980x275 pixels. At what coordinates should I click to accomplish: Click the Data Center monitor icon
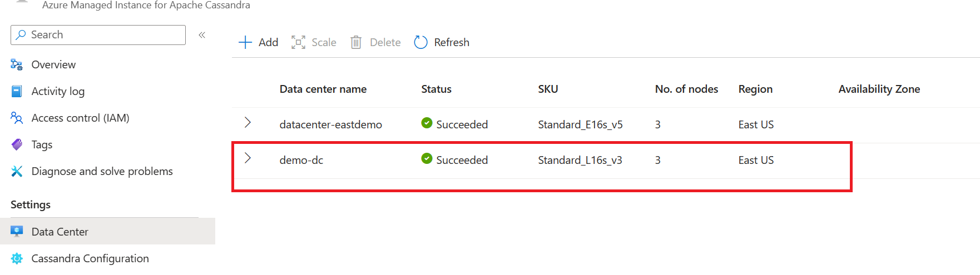(17, 231)
